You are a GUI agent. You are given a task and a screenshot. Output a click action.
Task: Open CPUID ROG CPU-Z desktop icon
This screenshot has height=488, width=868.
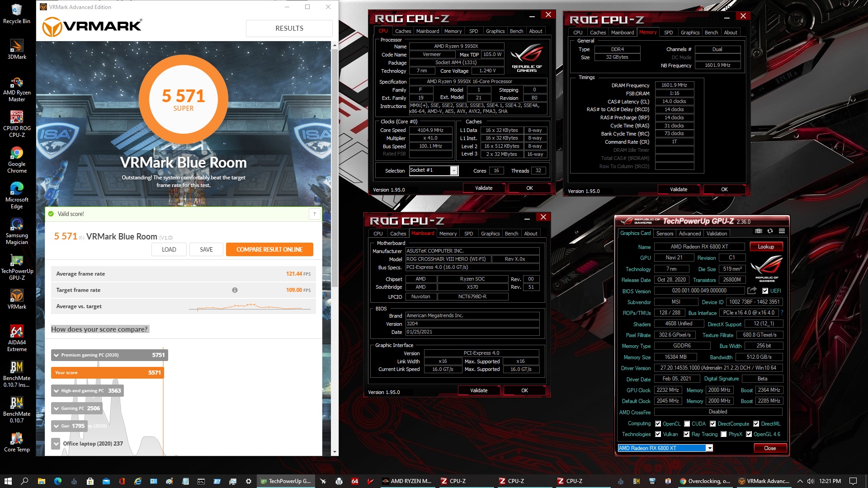pos(17,124)
